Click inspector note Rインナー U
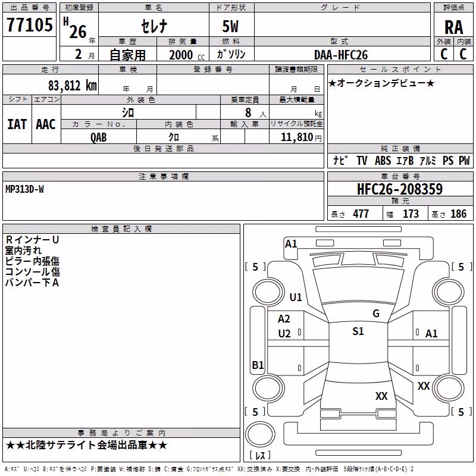Image resolution: width=476 pixels, height=476 pixels. point(32,240)
